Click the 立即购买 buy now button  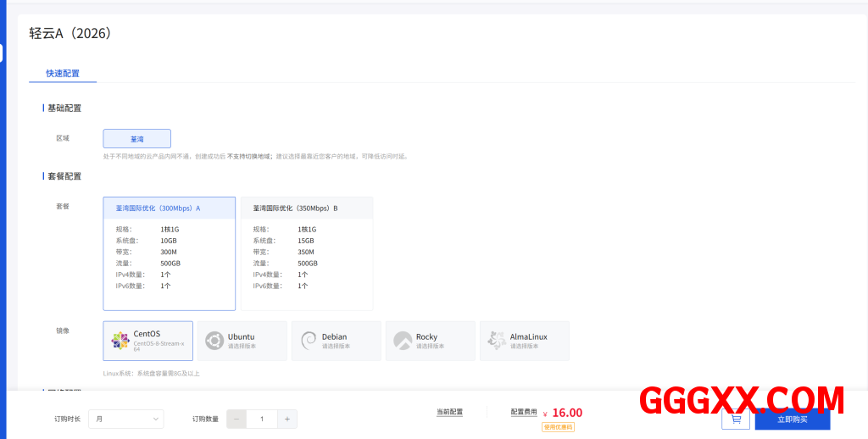[792, 419]
